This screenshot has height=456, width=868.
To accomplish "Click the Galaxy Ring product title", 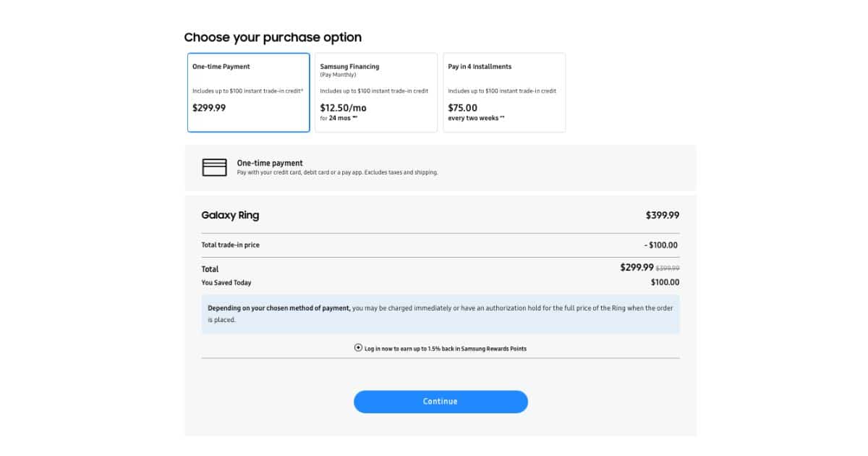I will pos(230,215).
